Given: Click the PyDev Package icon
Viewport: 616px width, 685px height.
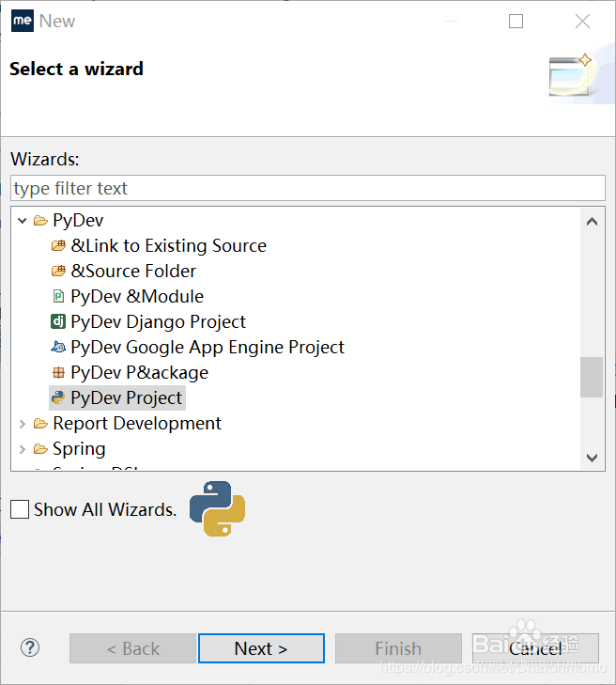Looking at the screenshot, I should (x=58, y=373).
